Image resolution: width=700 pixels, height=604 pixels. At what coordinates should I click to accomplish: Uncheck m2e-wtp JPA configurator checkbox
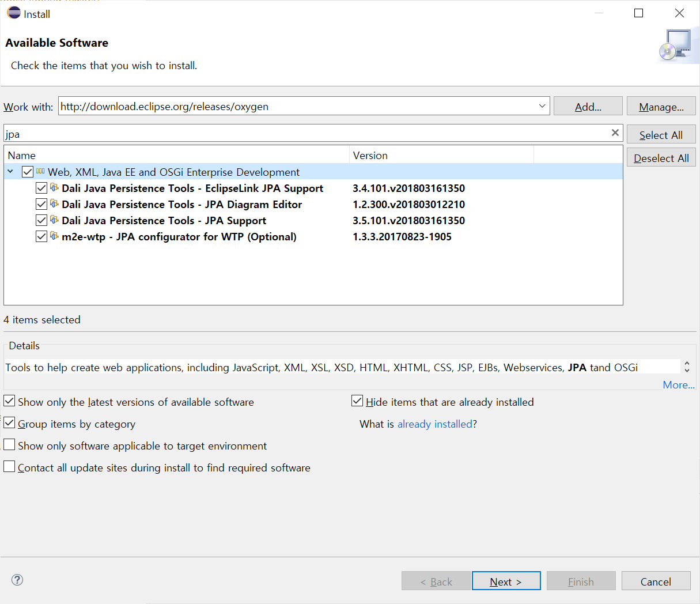[41, 236]
